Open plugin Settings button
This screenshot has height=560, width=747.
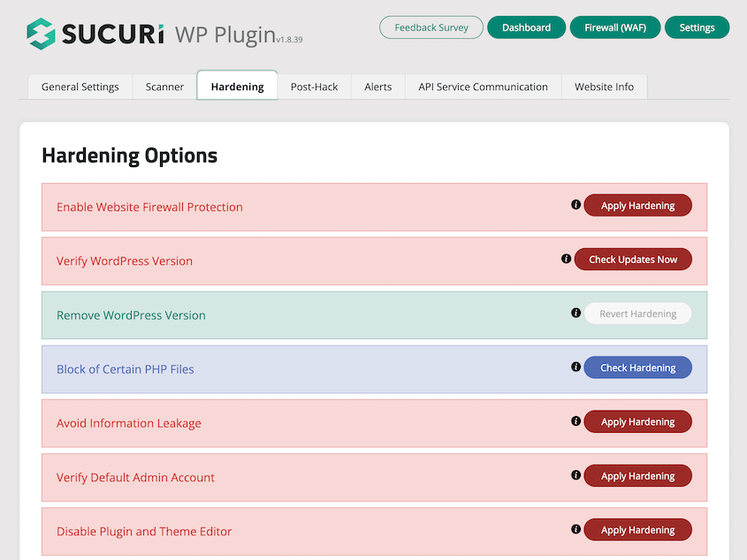pos(697,27)
